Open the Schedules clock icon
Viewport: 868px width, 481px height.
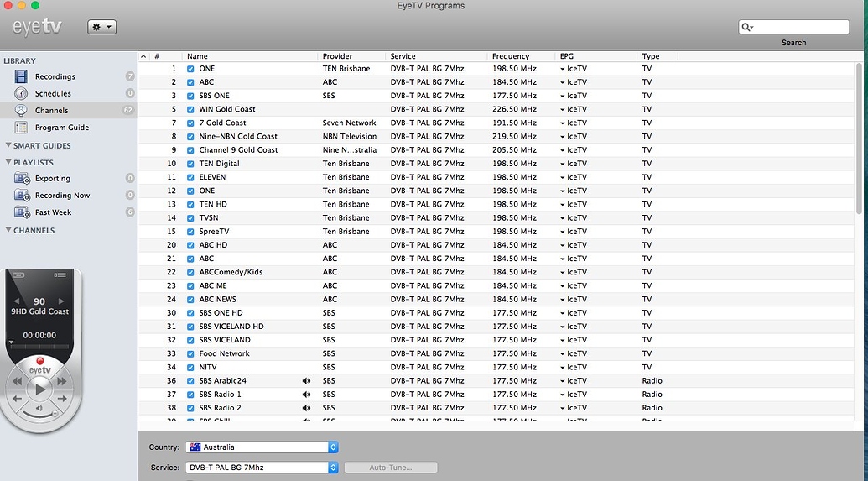pyautogui.click(x=22, y=93)
